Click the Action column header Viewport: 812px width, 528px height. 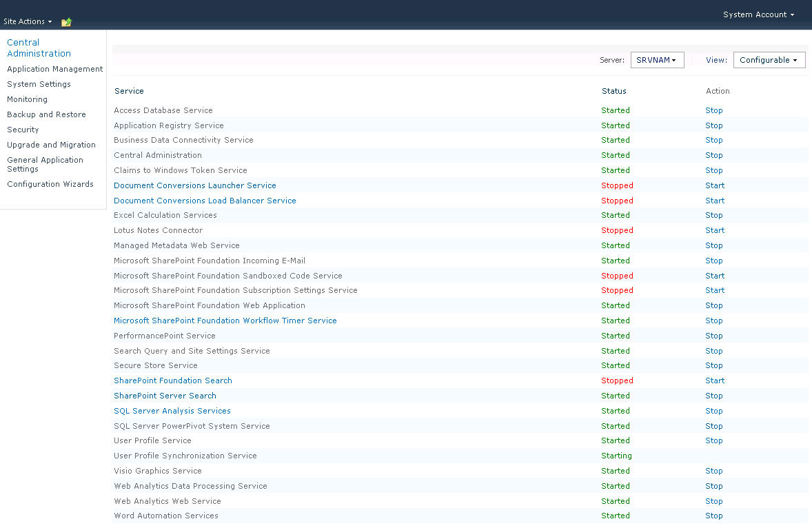tap(718, 91)
